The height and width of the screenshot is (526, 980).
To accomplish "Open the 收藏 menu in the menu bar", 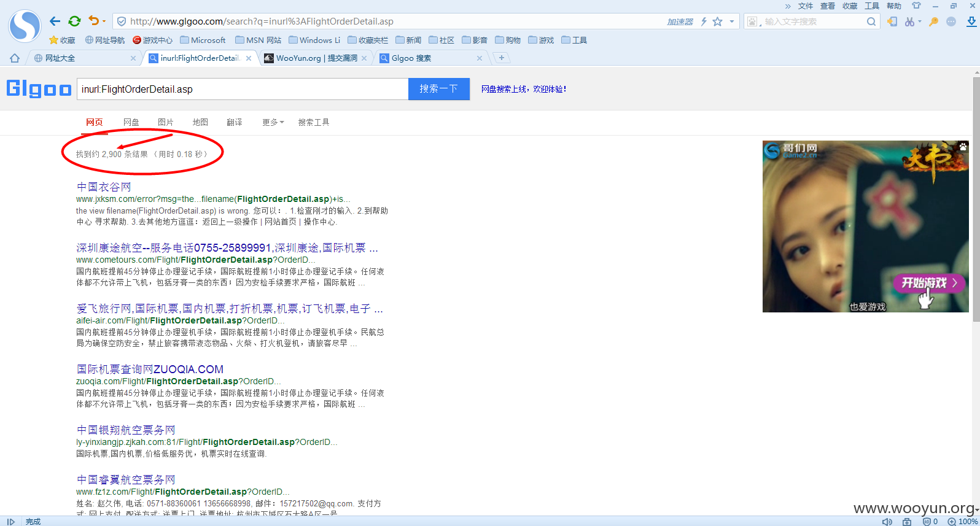I will [x=850, y=6].
